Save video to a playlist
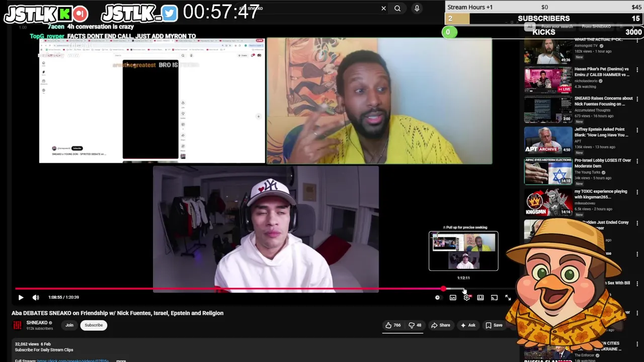Screen dimensions: 644x362 click(x=494, y=325)
